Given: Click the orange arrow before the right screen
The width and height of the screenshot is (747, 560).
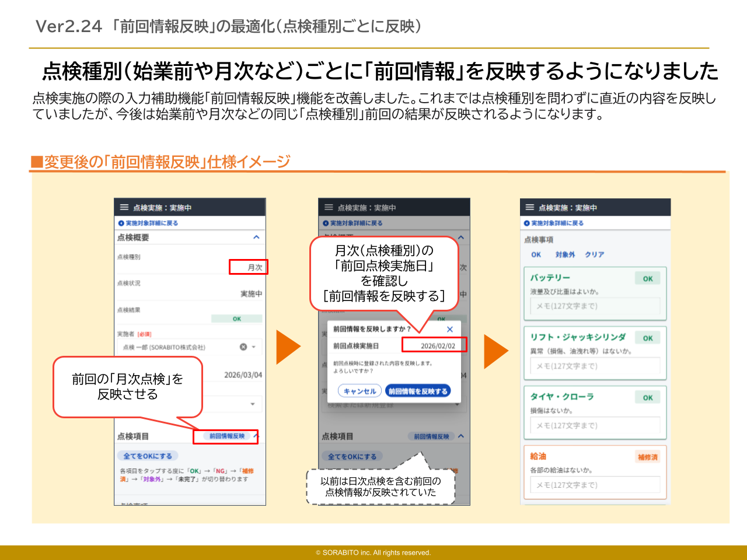Looking at the screenshot, I should point(495,351).
